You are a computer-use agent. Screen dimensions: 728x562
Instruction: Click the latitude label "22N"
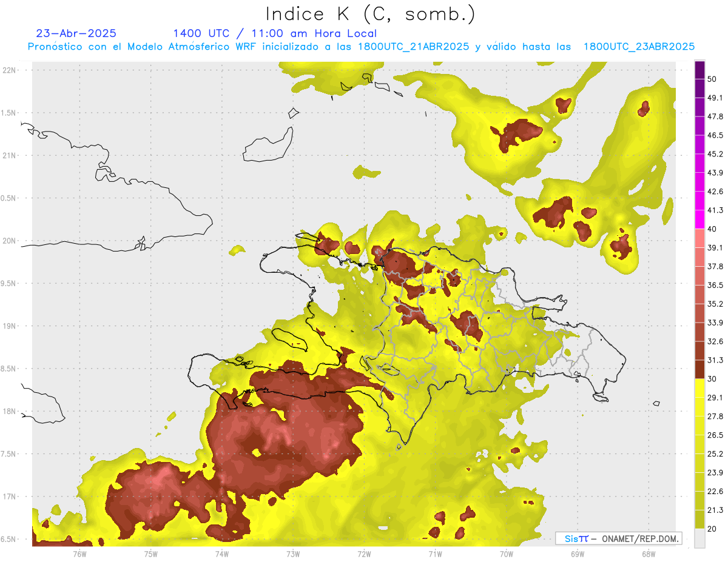(10, 70)
